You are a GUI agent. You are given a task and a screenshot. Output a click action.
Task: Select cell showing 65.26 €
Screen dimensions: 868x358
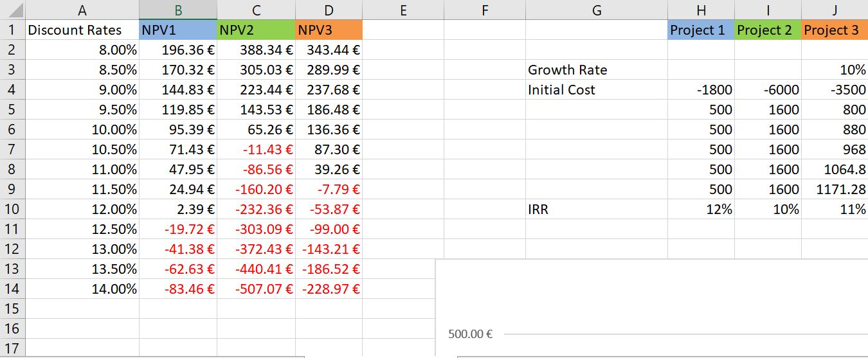256,129
